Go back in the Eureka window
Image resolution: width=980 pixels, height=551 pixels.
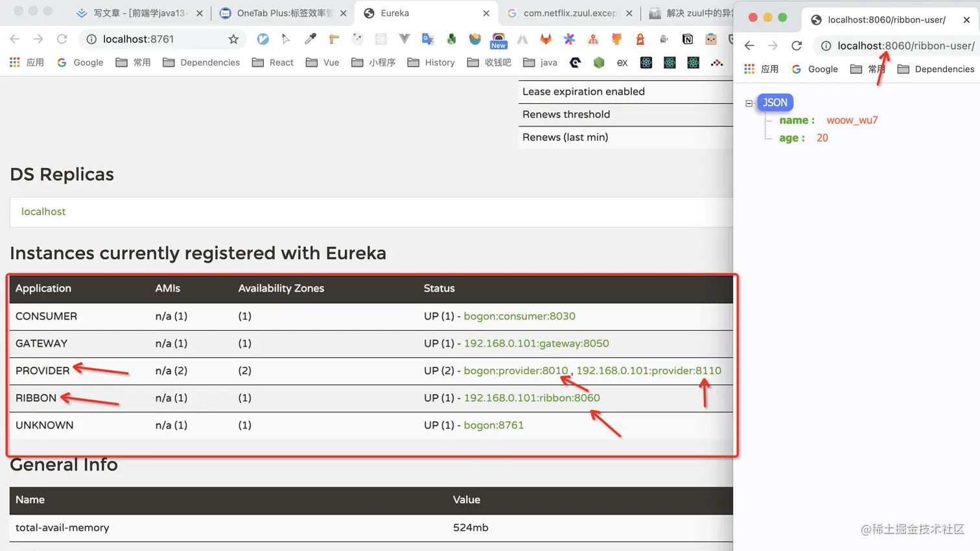pyautogui.click(x=15, y=39)
